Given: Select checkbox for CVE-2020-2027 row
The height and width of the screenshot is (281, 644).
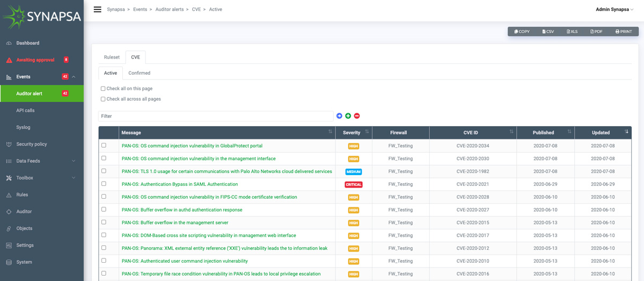Looking at the screenshot, I should pos(104,210).
